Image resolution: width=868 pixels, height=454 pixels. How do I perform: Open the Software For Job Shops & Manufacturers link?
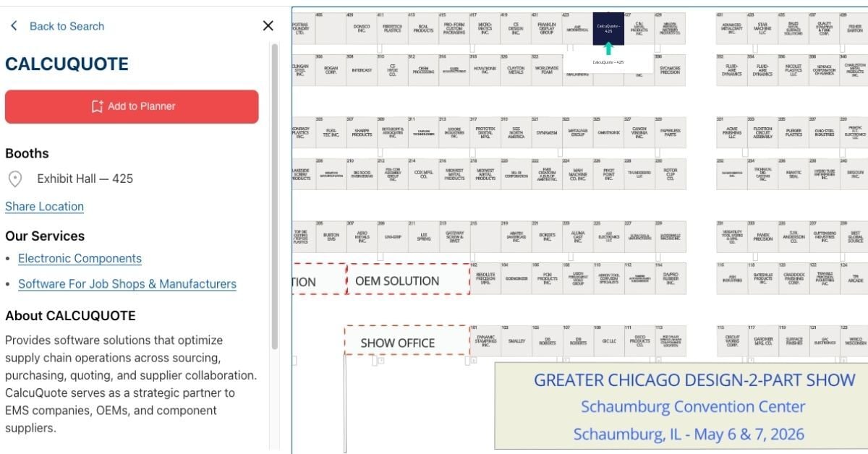[127, 283]
